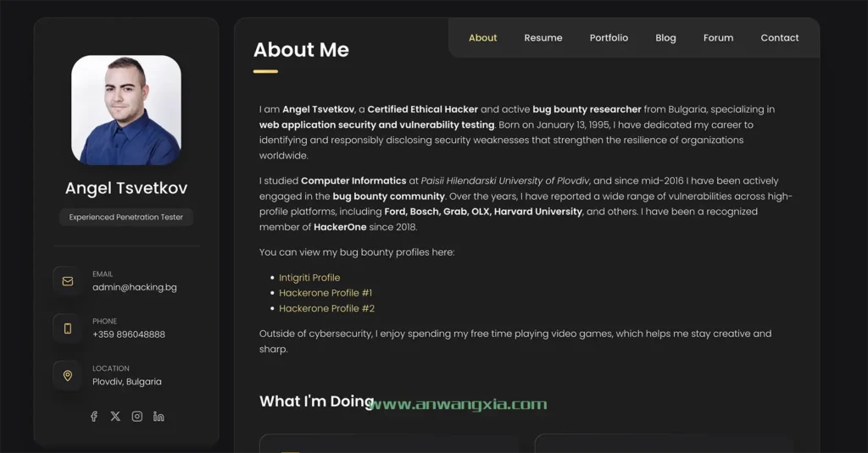Open the X (Twitter) profile icon
The width and height of the screenshot is (868, 453).
pyautogui.click(x=115, y=417)
